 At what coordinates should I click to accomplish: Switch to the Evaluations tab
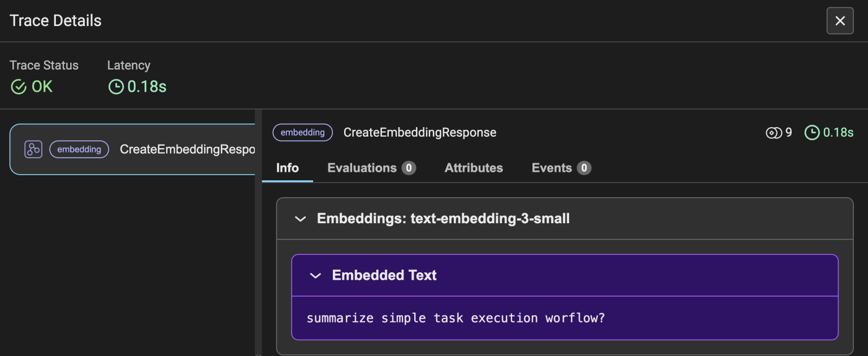pos(362,168)
